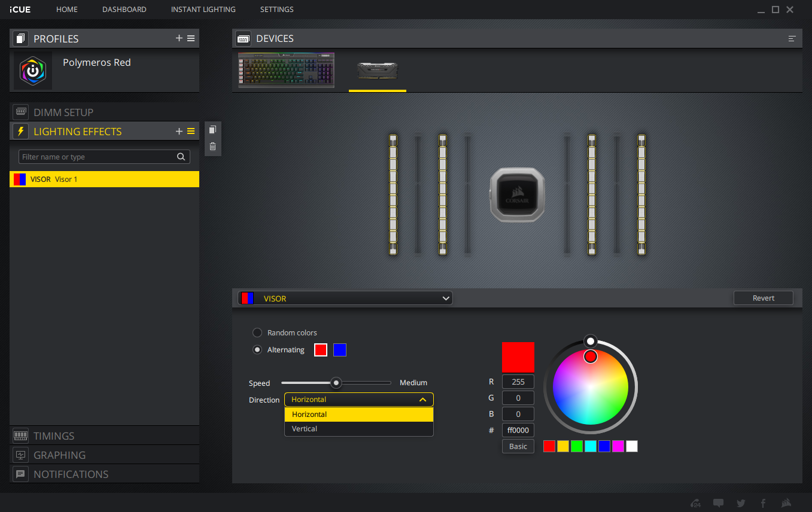The image size is (812, 512).
Task: Open the Instant Lighting menu
Action: click(203, 10)
